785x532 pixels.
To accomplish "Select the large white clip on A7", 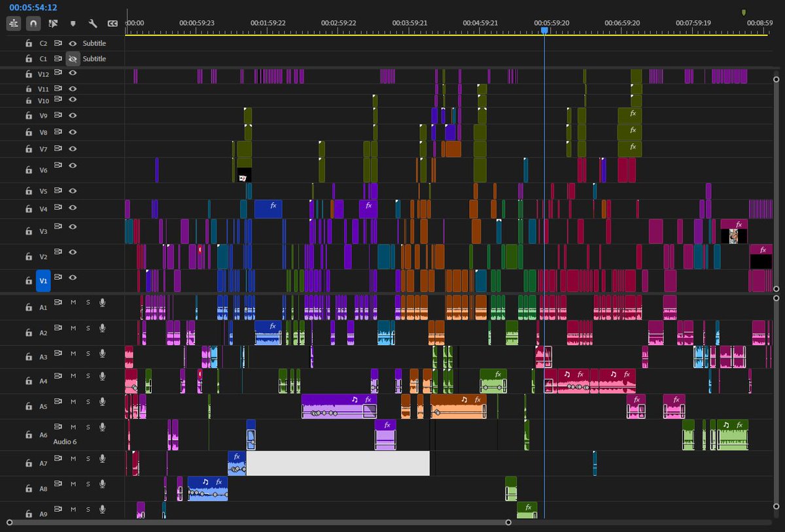I will click(x=338, y=463).
